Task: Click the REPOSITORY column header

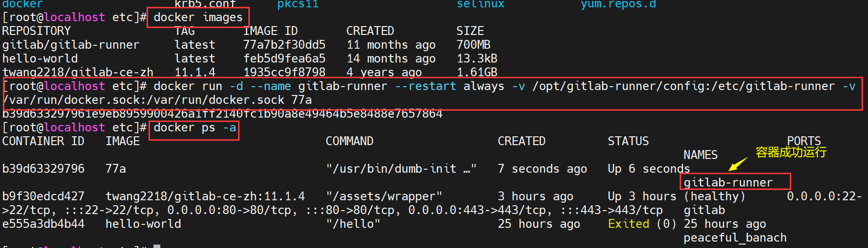Action: coord(36,31)
